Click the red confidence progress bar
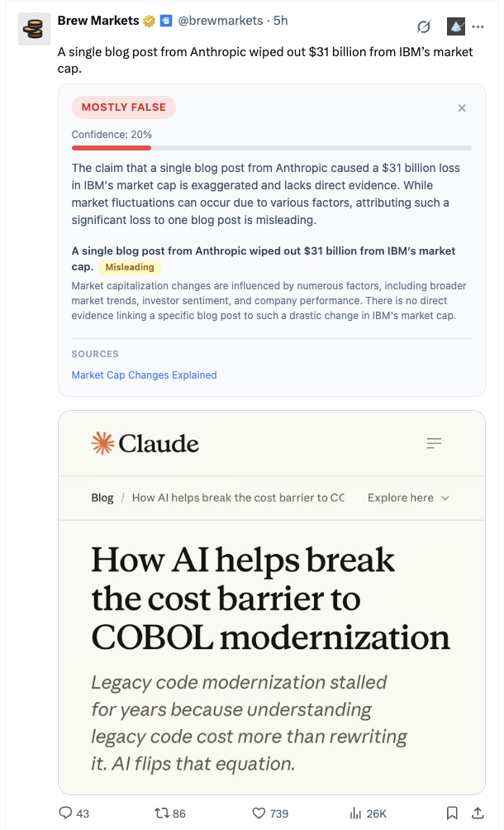The width and height of the screenshot is (504, 830). [112, 148]
